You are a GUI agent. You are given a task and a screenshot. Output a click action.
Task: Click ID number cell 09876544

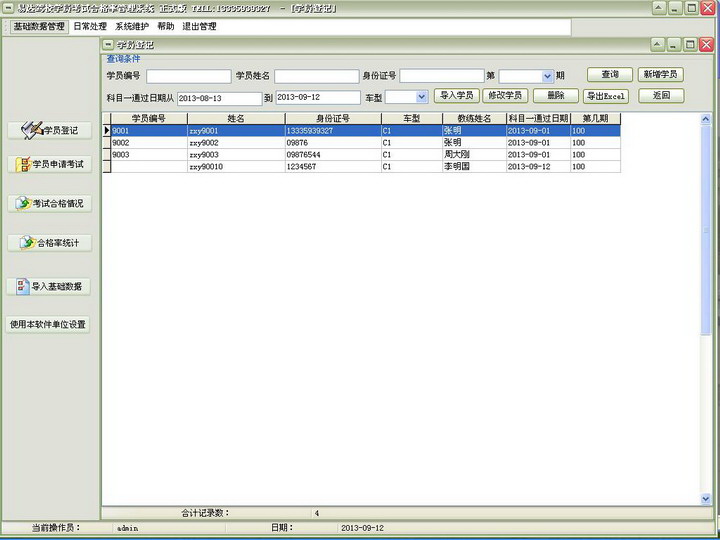[x=333, y=155]
